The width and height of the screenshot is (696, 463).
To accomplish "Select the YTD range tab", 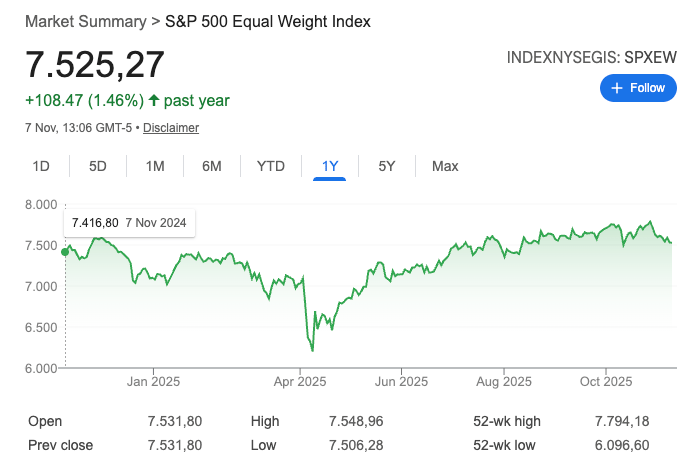I will coord(271,166).
